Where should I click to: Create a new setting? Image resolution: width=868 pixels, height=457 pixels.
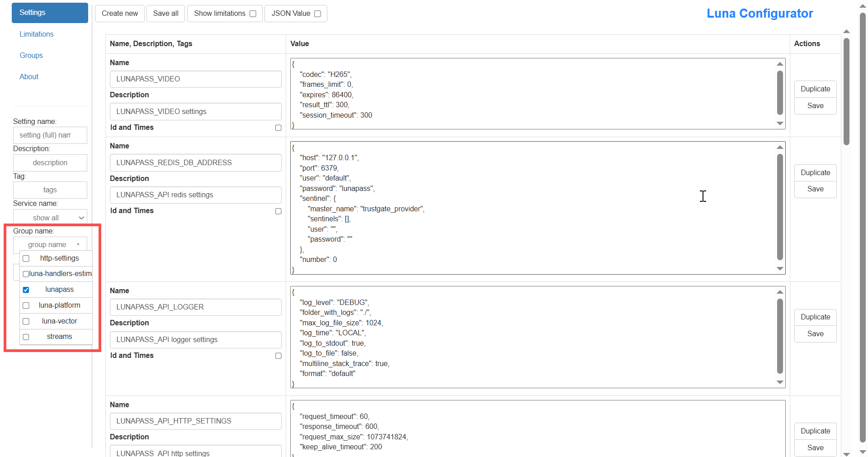tap(119, 13)
